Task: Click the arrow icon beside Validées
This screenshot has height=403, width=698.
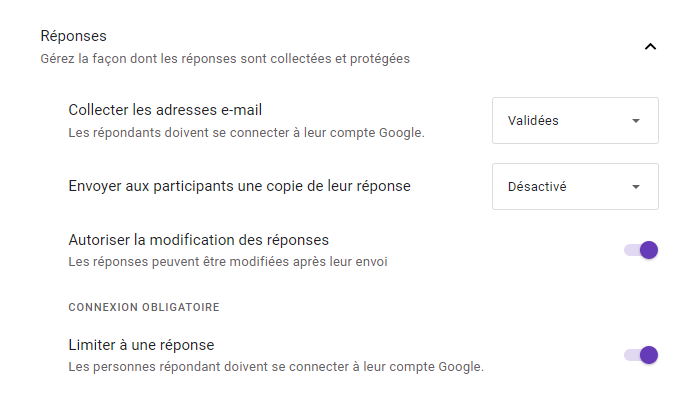Action: [x=635, y=121]
